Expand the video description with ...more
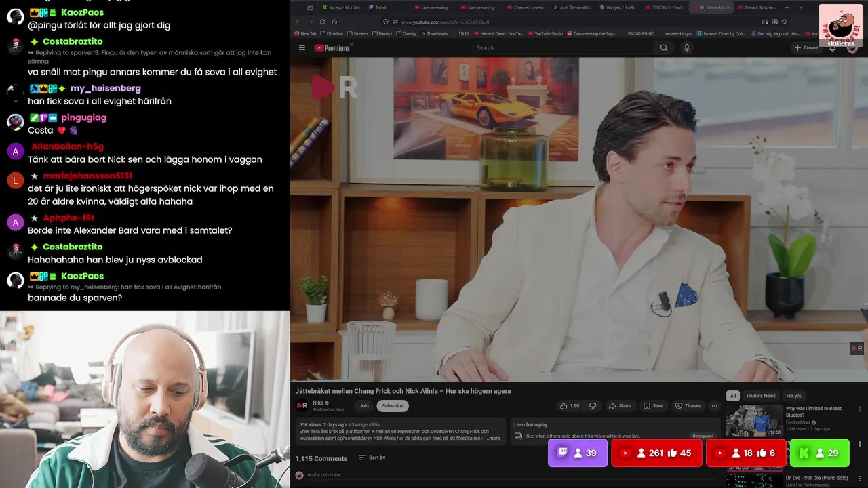This screenshot has width=868, height=488. tap(493, 439)
